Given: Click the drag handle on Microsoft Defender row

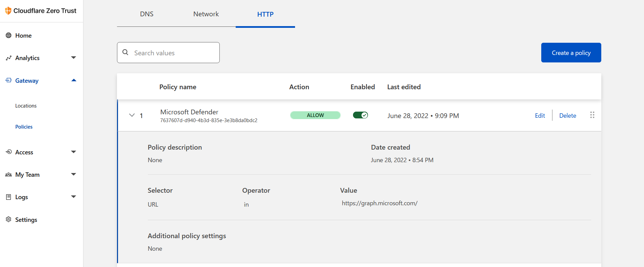Looking at the screenshot, I should [x=592, y=115].
